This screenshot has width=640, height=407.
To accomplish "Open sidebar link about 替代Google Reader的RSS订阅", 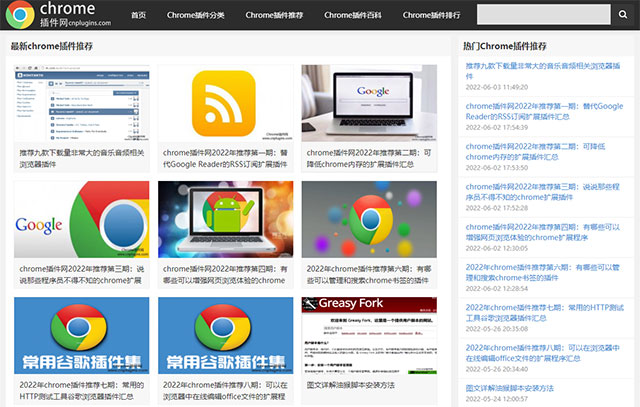I will pyautogui.click(x=544, y=111).
